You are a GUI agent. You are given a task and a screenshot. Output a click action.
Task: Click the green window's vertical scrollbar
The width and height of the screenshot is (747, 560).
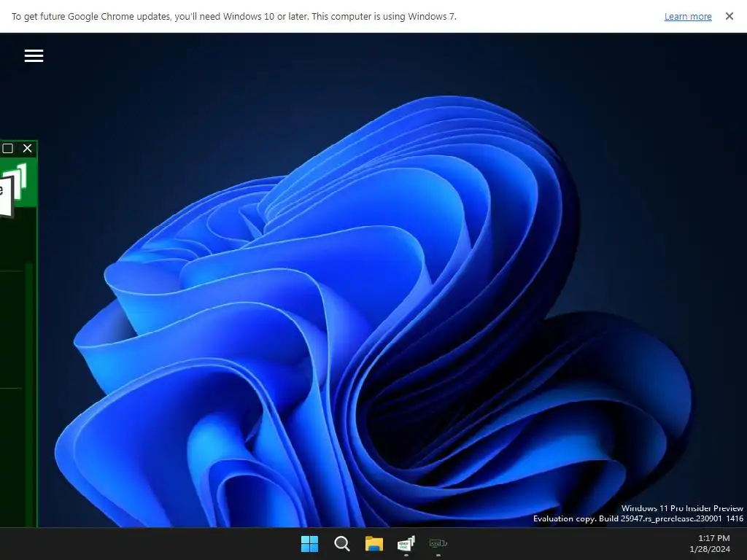[28, 394]
